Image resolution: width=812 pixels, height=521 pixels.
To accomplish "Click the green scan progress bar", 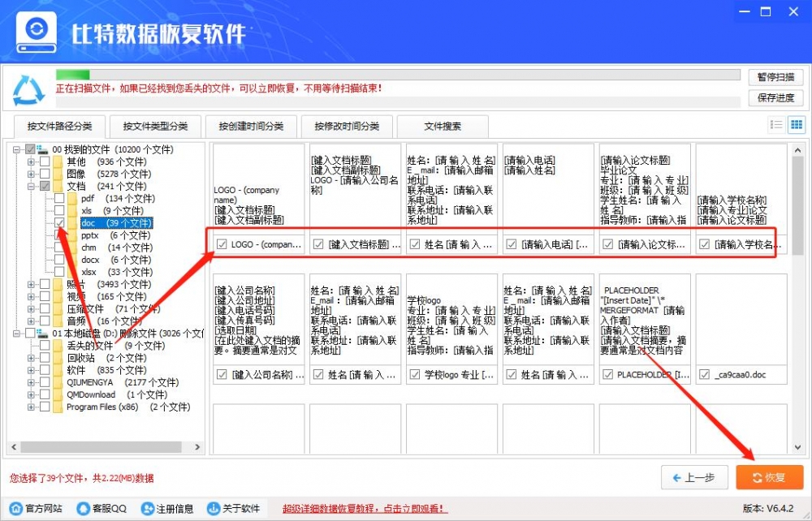I will (x=73, y=75).
